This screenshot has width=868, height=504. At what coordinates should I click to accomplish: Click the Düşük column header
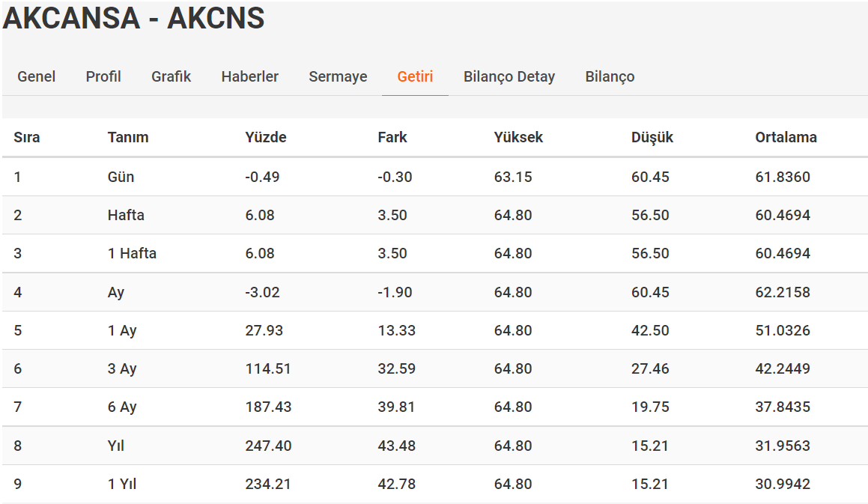652,137
